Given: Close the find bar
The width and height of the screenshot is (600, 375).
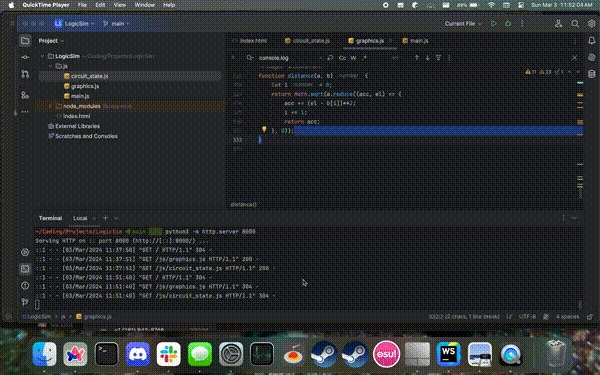Looking at the screenshot, I should pyautogui.click(x=575, y=58).
